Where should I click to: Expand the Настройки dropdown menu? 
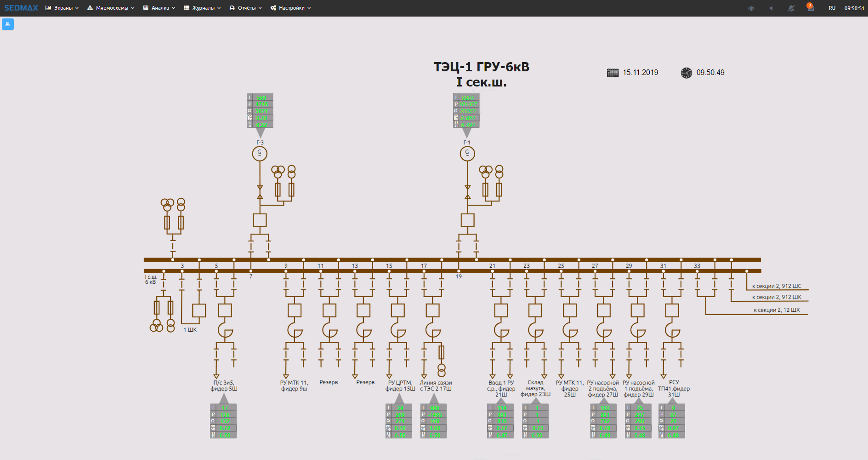tap(290, 8)
